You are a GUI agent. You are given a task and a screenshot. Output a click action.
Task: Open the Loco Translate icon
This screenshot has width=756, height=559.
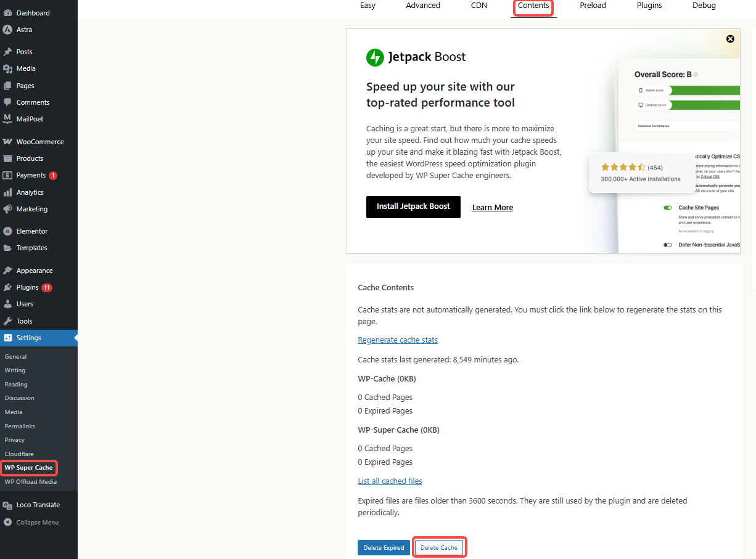tap(7, 505)
